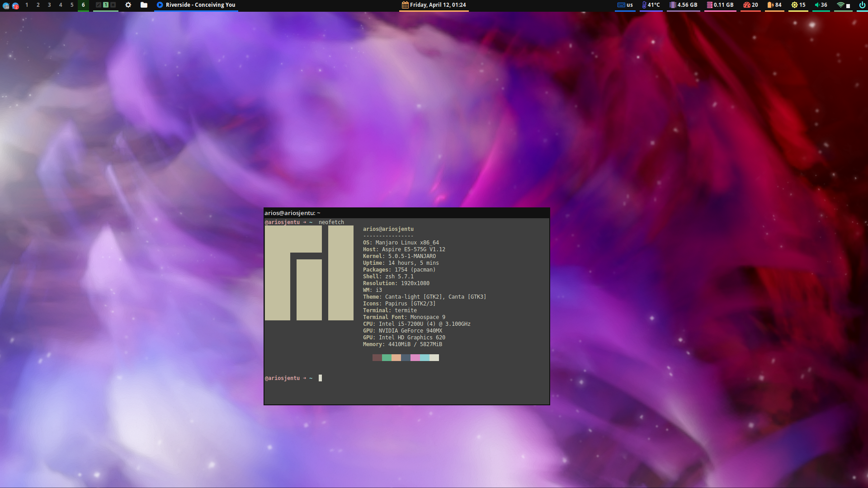Screen dimensions: 868x488
Task: Switch to workspace 5
Action: pyautogui.click(x=72, y=5)
